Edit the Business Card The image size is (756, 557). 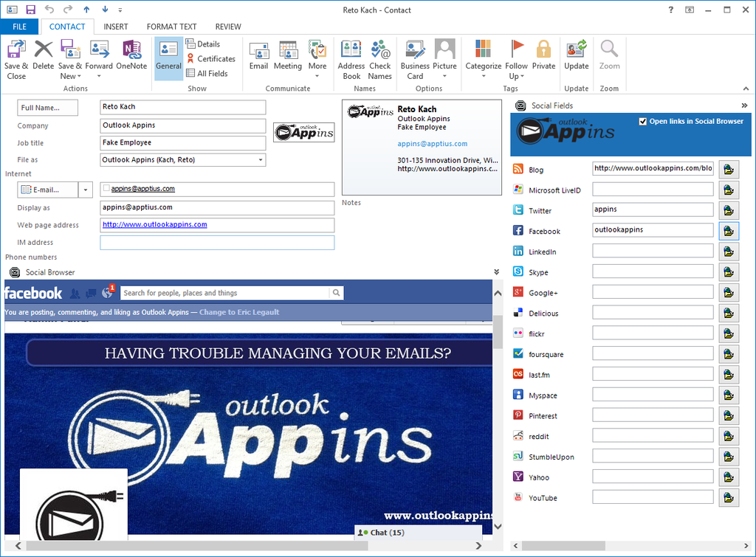415,60
